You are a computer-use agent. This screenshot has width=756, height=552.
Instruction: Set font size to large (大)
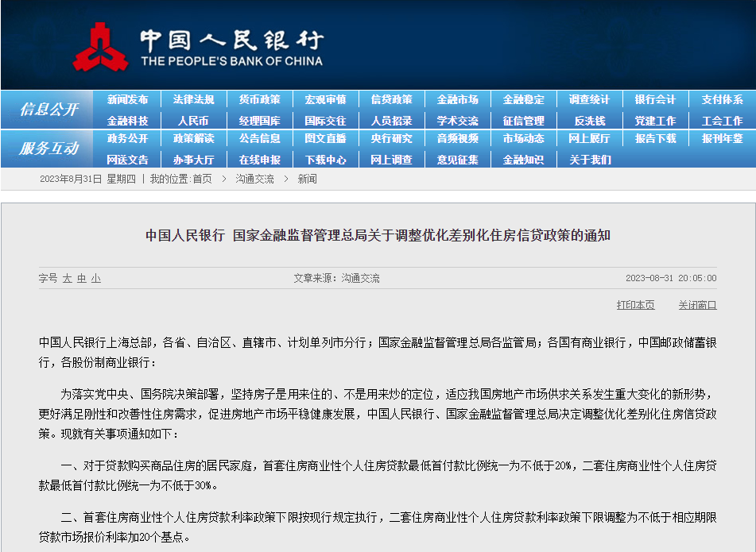(x=67, y=279)
